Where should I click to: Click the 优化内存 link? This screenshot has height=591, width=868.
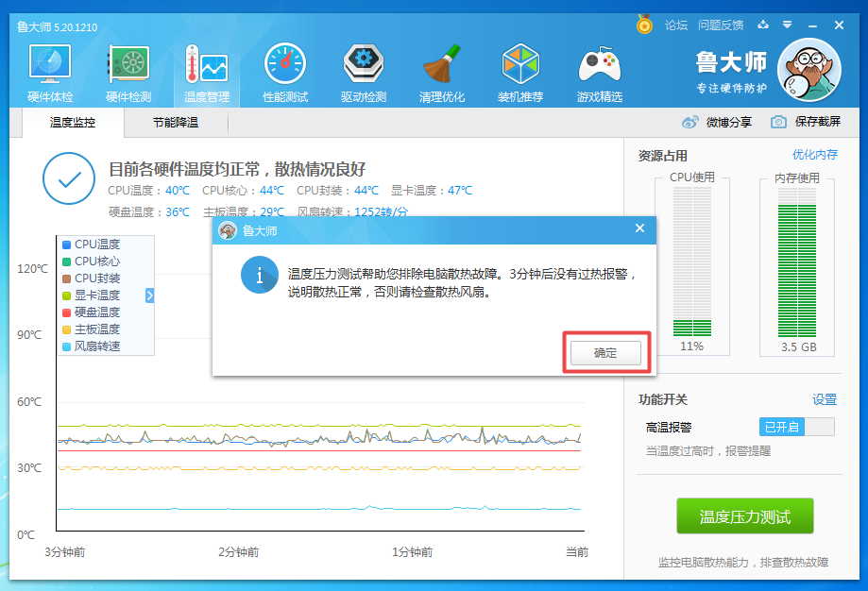[814, 155]
